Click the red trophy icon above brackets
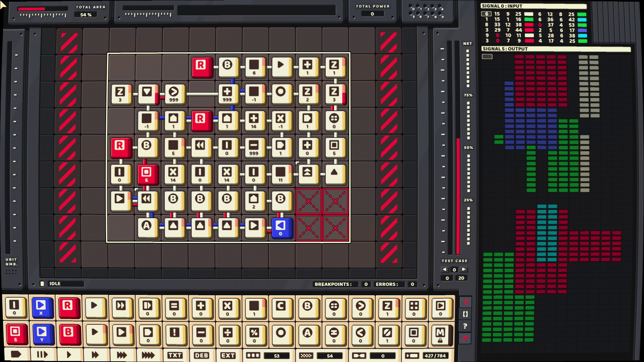Screen dimensions: 644x362 point(465,302)
